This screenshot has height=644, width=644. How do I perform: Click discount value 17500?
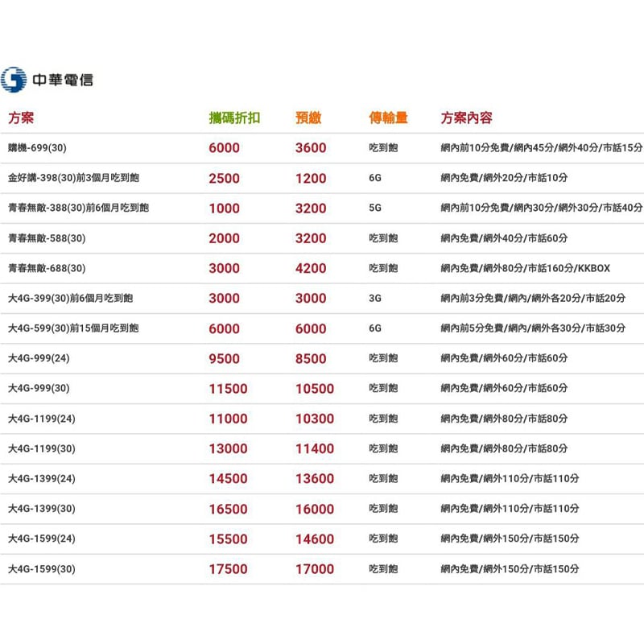pos(229,569)
